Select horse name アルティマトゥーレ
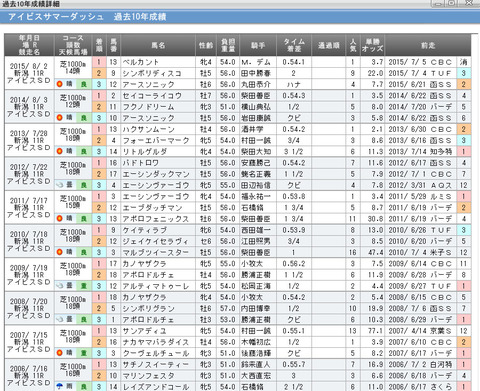480x391 pixels. (x=156, y=286)
